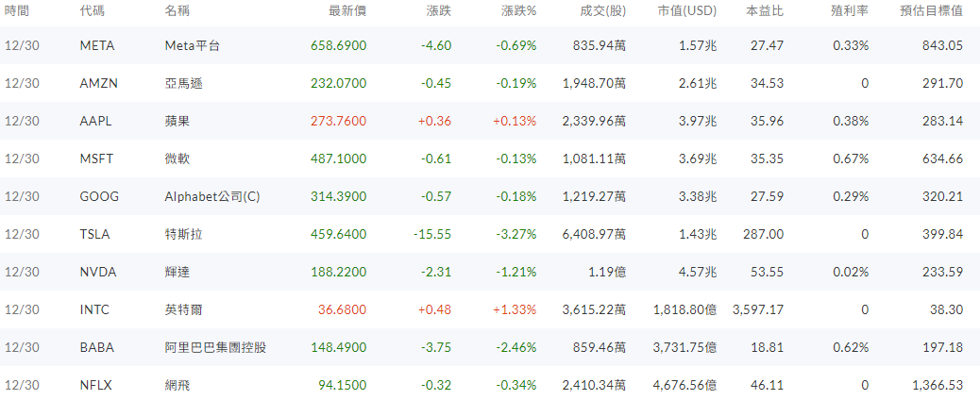The image size is (980, 400).
Task: Click the 成交(股) column header
Action: click(603, 11)
